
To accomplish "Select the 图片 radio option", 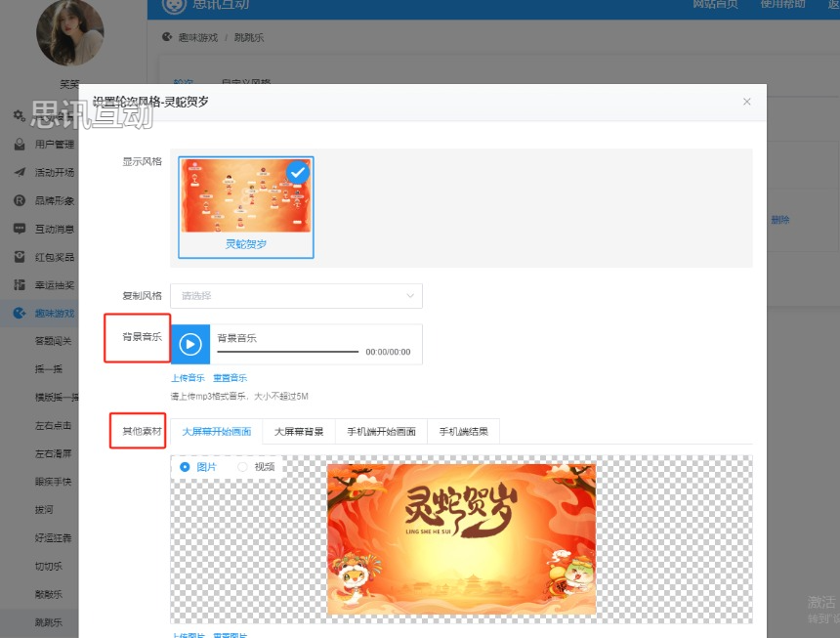I will coord(185,467).
